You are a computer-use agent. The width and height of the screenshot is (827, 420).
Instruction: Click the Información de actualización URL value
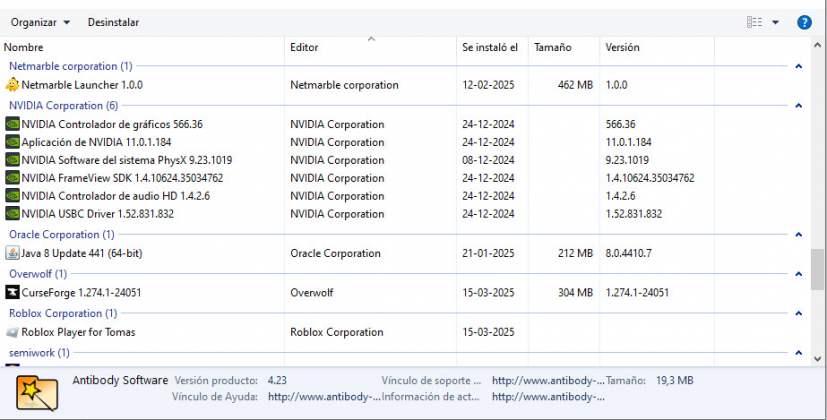tap(548, 397)
